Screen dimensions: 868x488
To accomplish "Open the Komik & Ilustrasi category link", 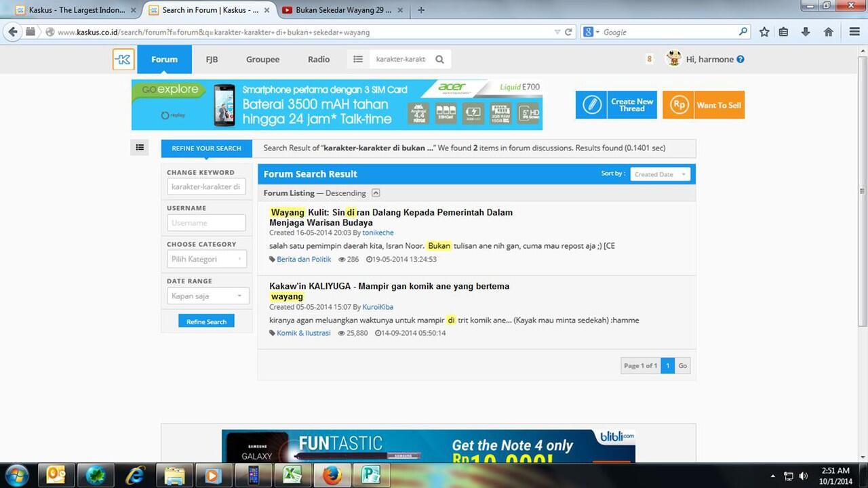I will point(303,333).
